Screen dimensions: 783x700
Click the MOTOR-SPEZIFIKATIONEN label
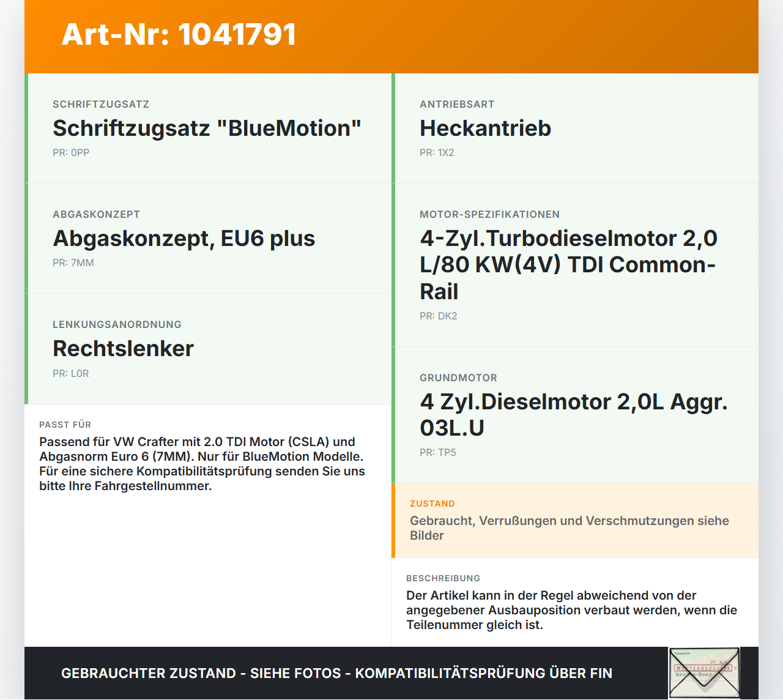coord(489,215)
